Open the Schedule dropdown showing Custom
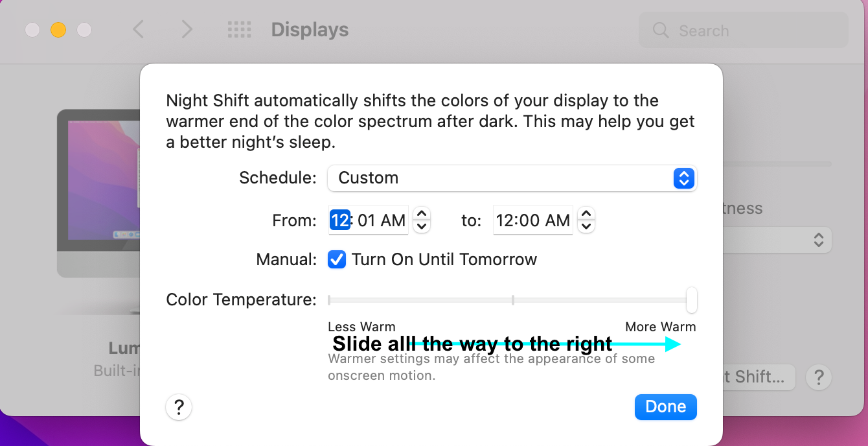This screenshot has height=446, width=868. click(x=512, y=178)
